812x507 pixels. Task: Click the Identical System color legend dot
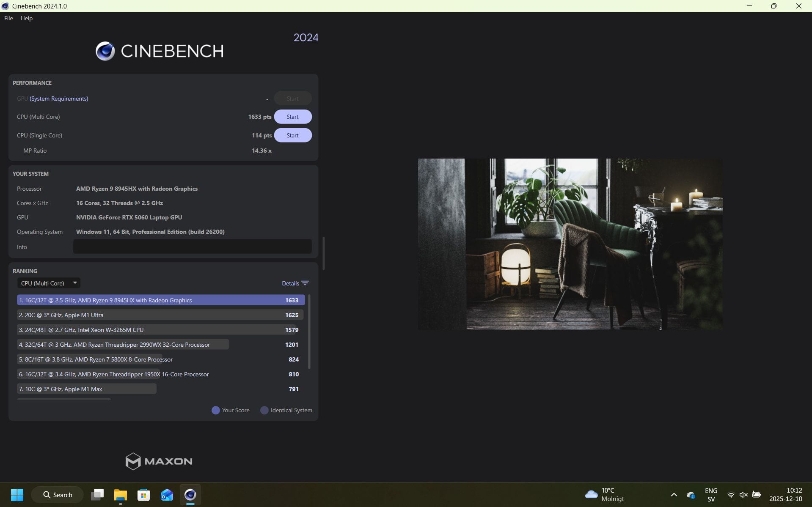(264, 410)
